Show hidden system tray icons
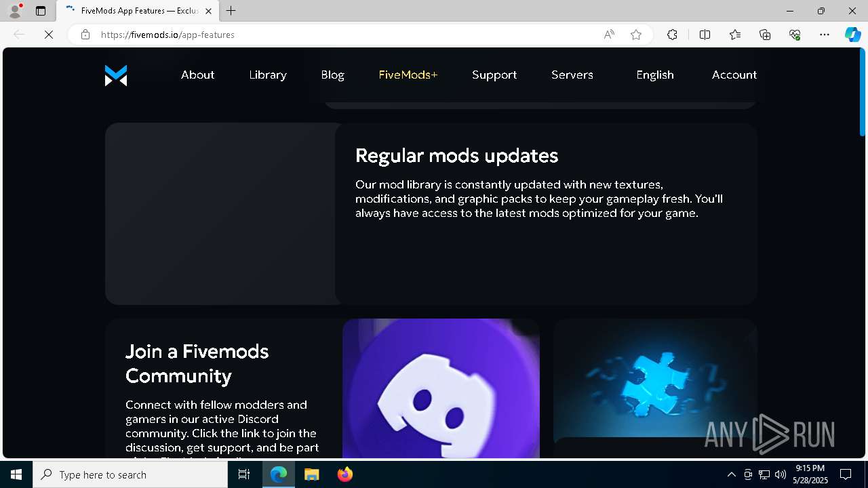Image resolution: width=868 pixels, height=488 pixels. [731, 474]
